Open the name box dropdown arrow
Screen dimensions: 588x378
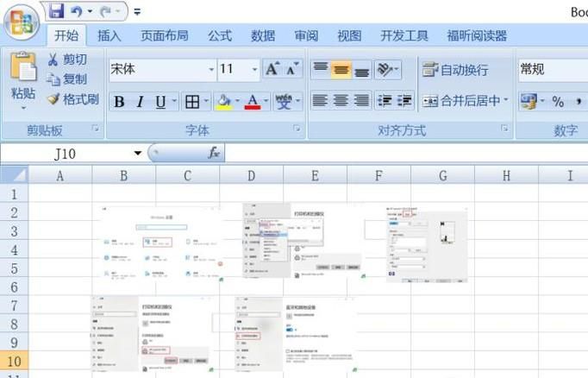point(138,153)
